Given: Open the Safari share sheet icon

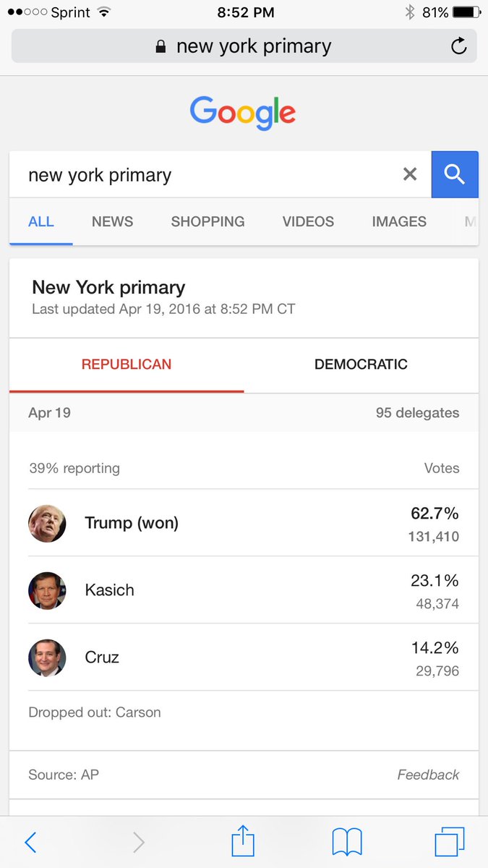Looking at the screenshot, I should coord(244,841).
